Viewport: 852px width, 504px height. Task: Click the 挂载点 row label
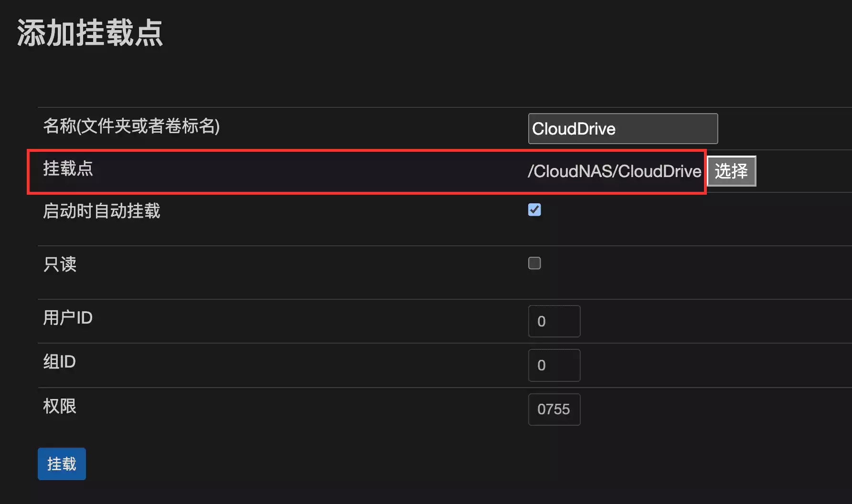pyautogui.click(x=68, y=168)
